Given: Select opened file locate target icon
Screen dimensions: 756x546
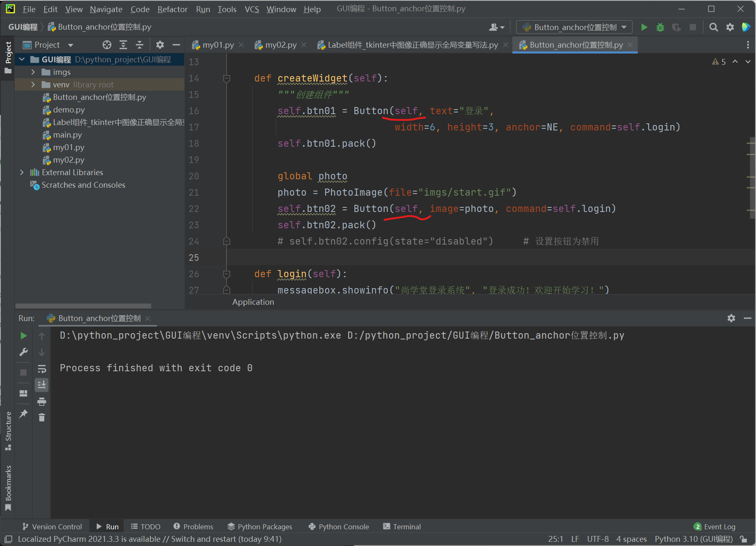Looking at the screenshot, I should point(107,45).
